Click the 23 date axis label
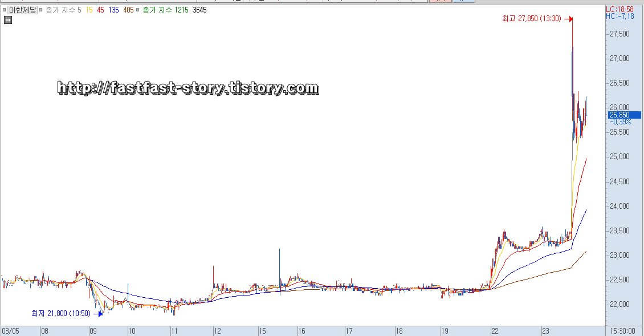 (545, 331)
